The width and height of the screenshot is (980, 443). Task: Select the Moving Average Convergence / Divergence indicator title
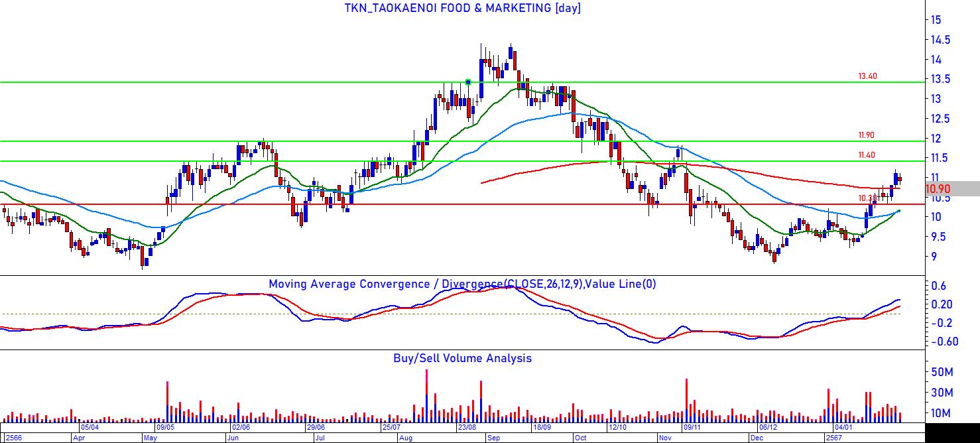(462, 284)
